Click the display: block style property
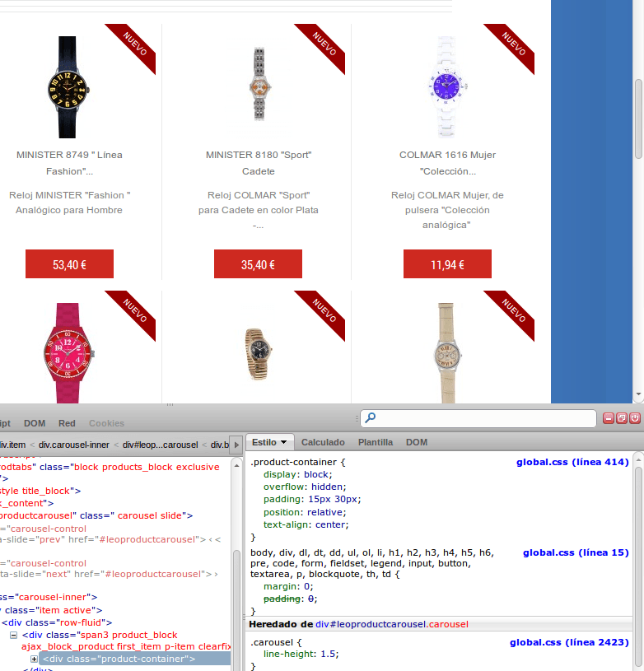The width and height of the screenshot is (644, 671). pyautogui.click(x=298, y=474)
